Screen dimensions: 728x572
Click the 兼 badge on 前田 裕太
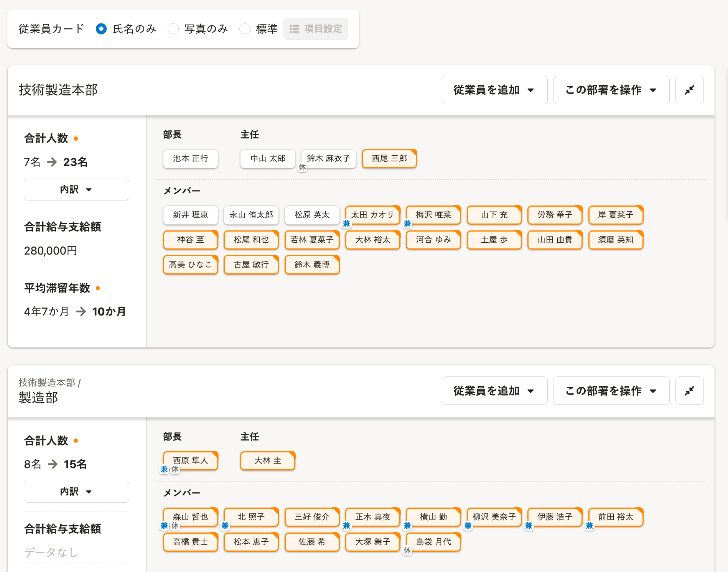pyautogui.click(x=590, y=526)
